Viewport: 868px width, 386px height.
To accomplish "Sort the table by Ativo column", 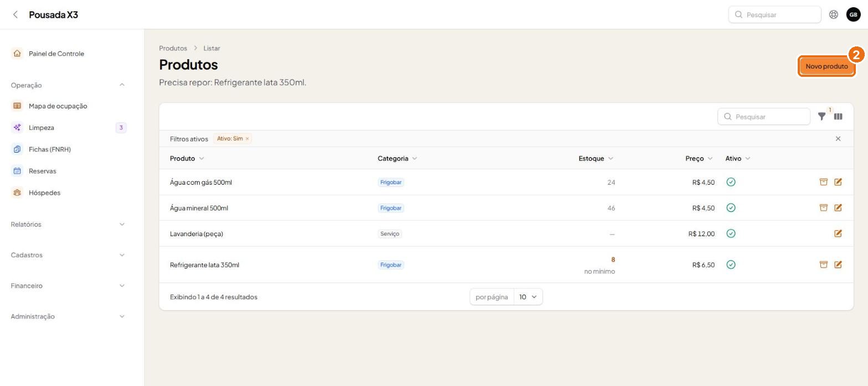I will [x=738, y=159].
